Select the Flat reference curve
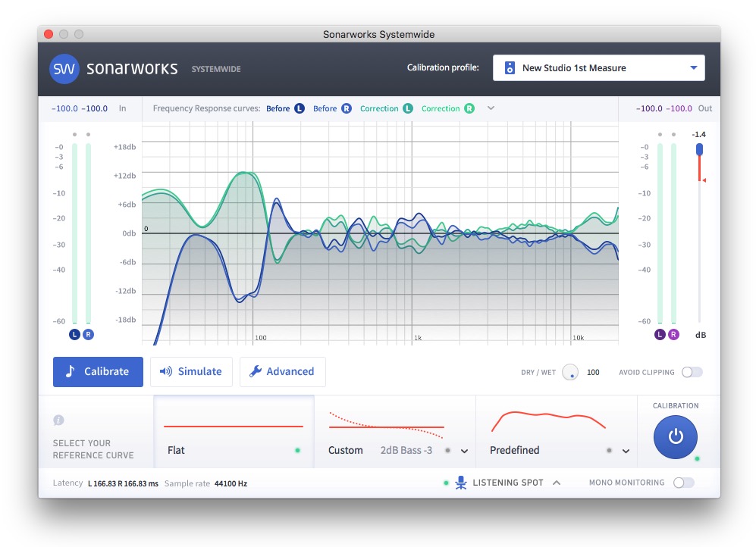The height and width of the screenshot is (547, 756). click(x=234, y=431)
